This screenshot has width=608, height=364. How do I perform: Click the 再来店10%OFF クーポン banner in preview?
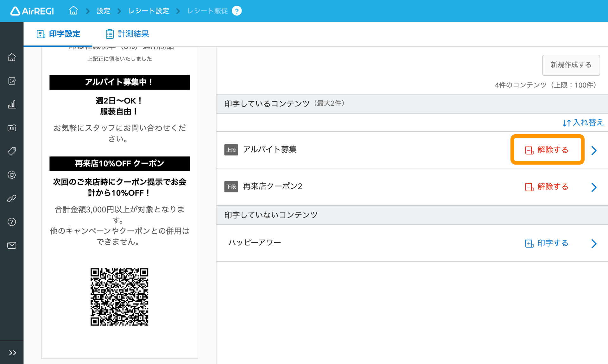[119, 164]
